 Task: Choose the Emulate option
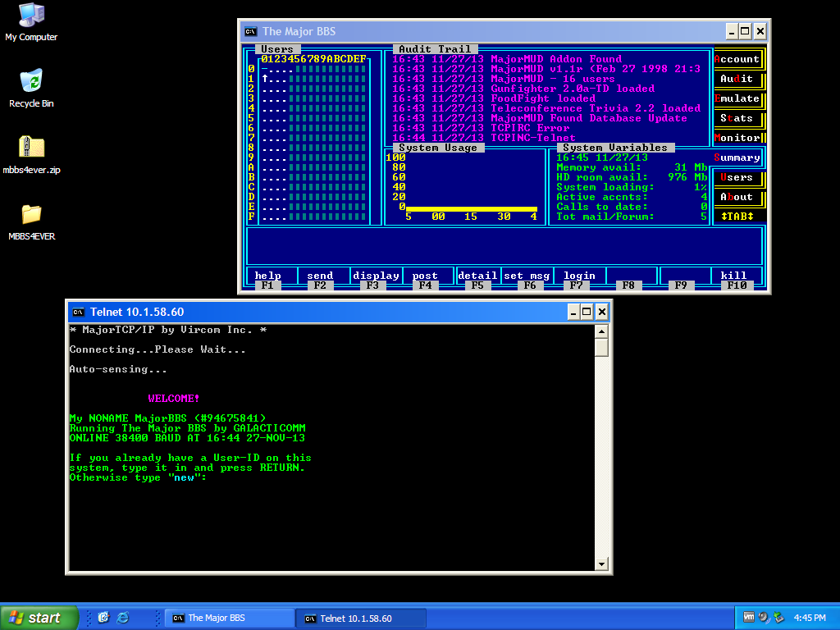tap(737, 98)
